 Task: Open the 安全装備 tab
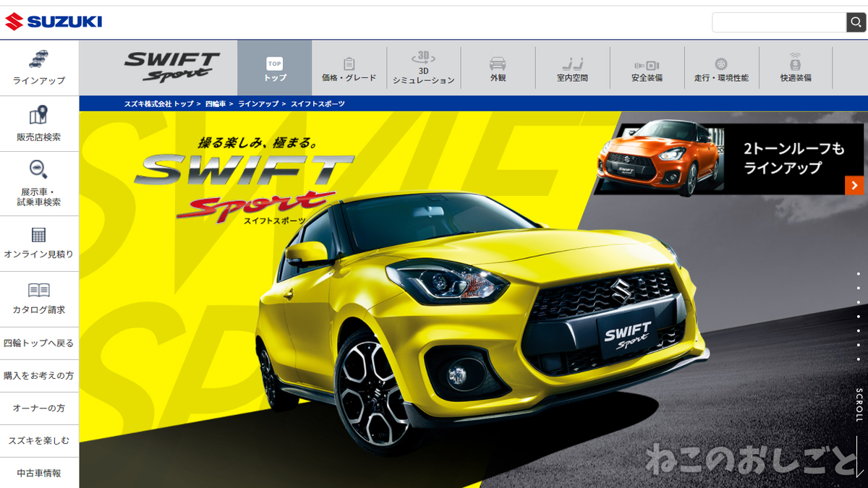click(647, 68)
